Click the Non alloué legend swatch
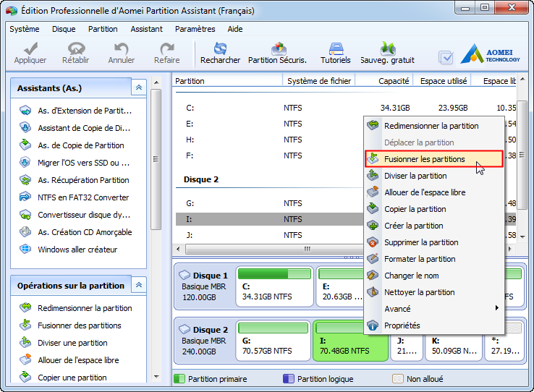This screenshot has height=392, width=534. pos(398,379)
